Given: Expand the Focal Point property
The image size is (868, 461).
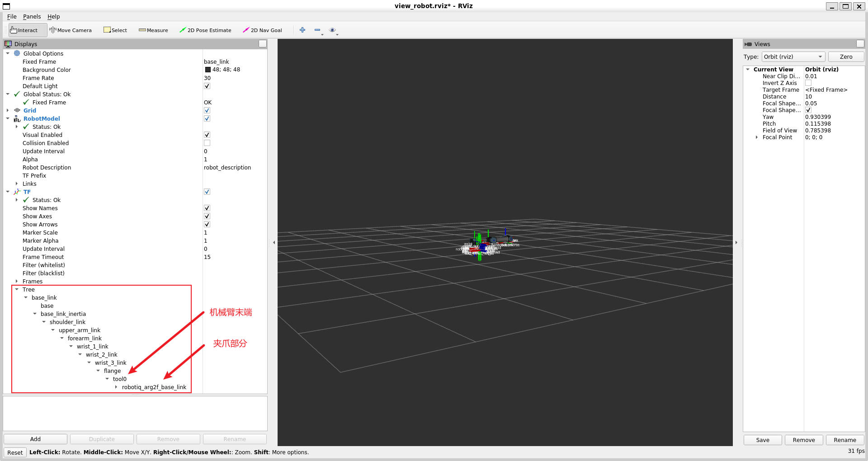Looking at the screenshot, I should coord(757,137).
